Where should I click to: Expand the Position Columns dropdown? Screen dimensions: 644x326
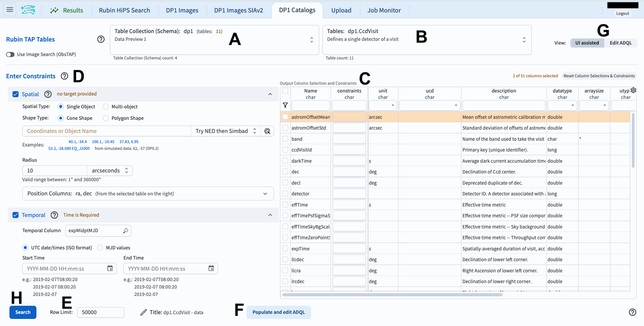[264, 193]
